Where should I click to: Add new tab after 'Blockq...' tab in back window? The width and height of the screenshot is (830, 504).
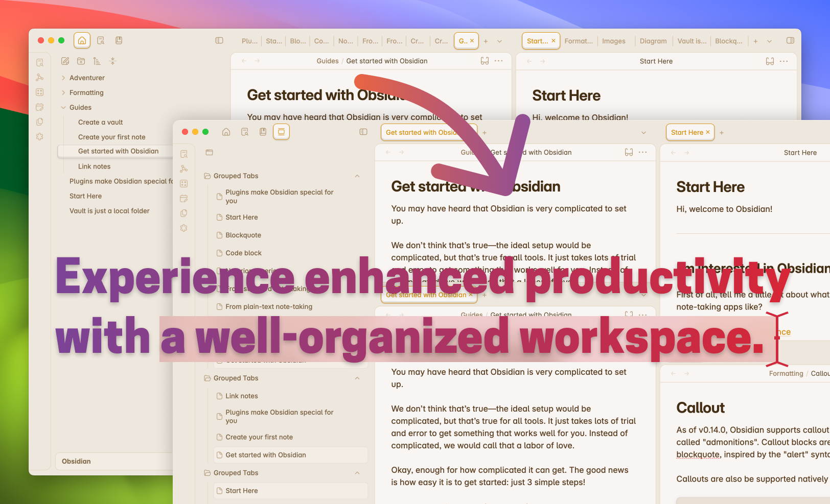pos(755,41)
